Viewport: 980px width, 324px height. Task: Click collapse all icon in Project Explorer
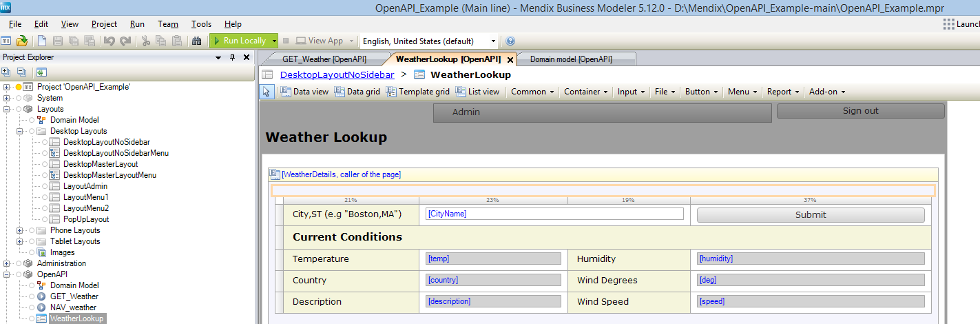tap(21, 72)
